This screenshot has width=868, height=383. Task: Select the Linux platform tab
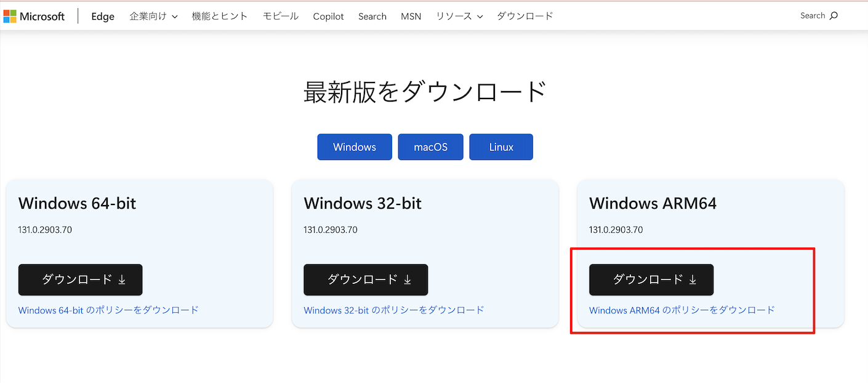coord(501,147)
